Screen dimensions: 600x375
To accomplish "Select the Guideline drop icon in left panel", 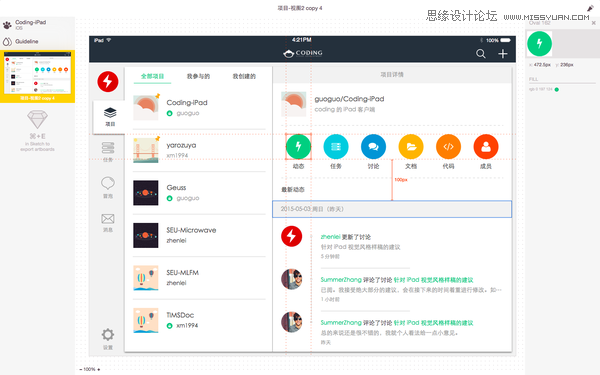I will coord(7,41).
